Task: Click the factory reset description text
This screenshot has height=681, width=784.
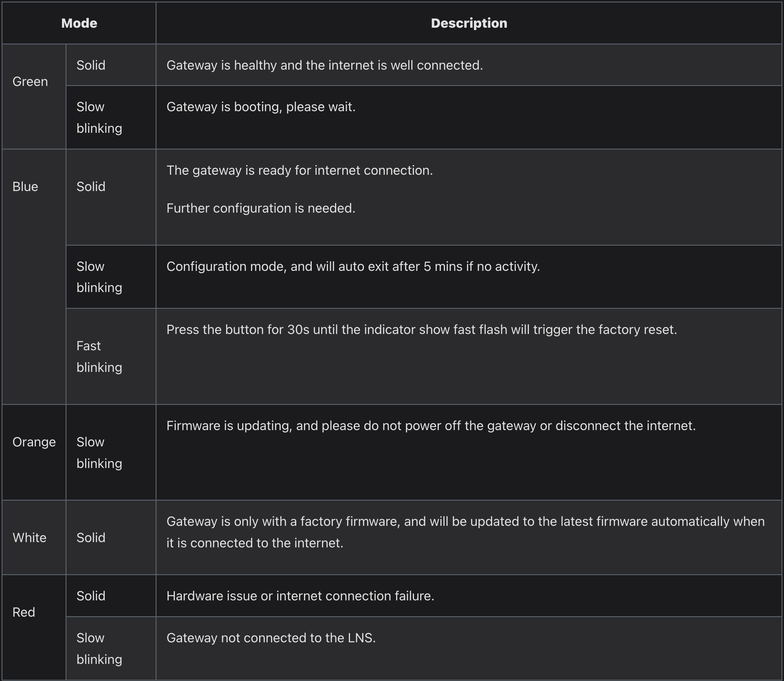Action: tap(422, 330)
